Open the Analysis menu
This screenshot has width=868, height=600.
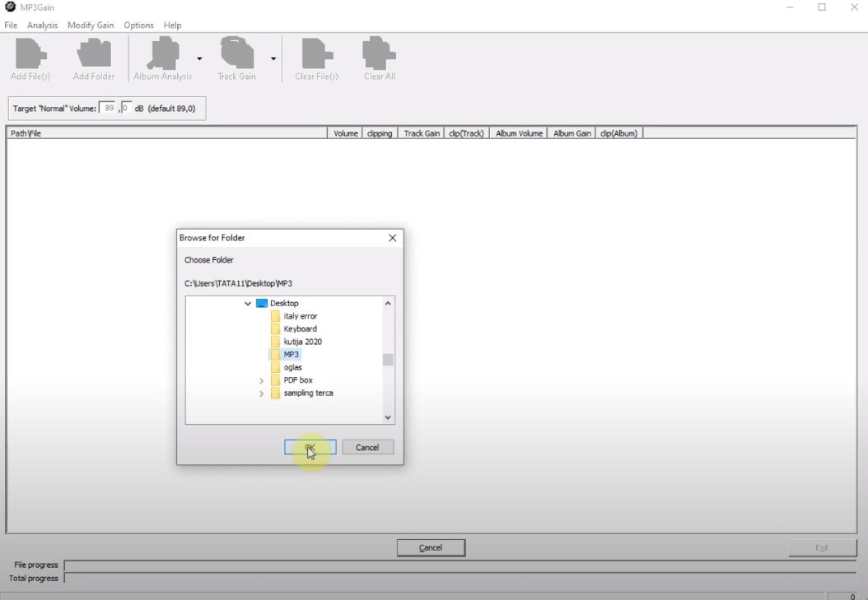(42, 25)
